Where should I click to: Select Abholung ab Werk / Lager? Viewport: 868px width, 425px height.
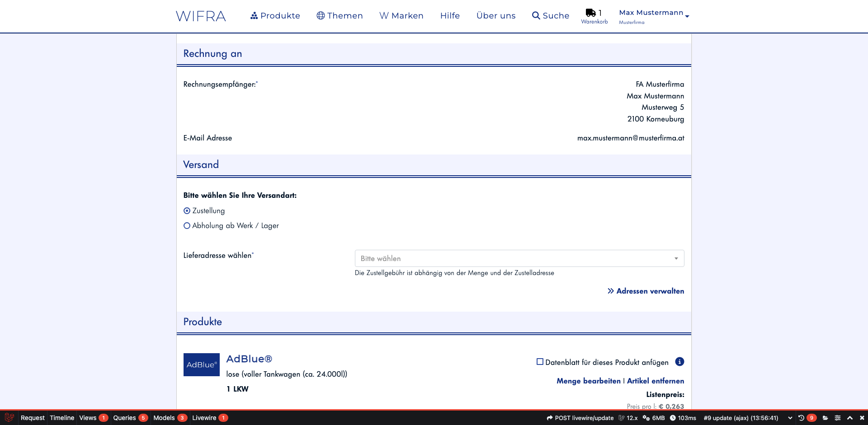[x=187, y=226]
